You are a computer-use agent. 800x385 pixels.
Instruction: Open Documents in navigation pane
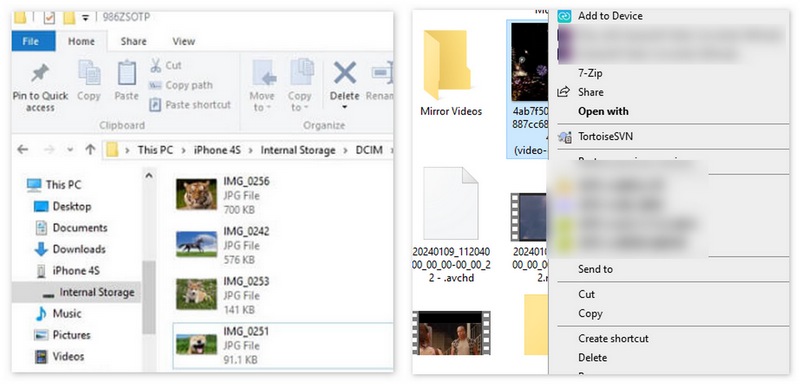[x=71, y=228]
